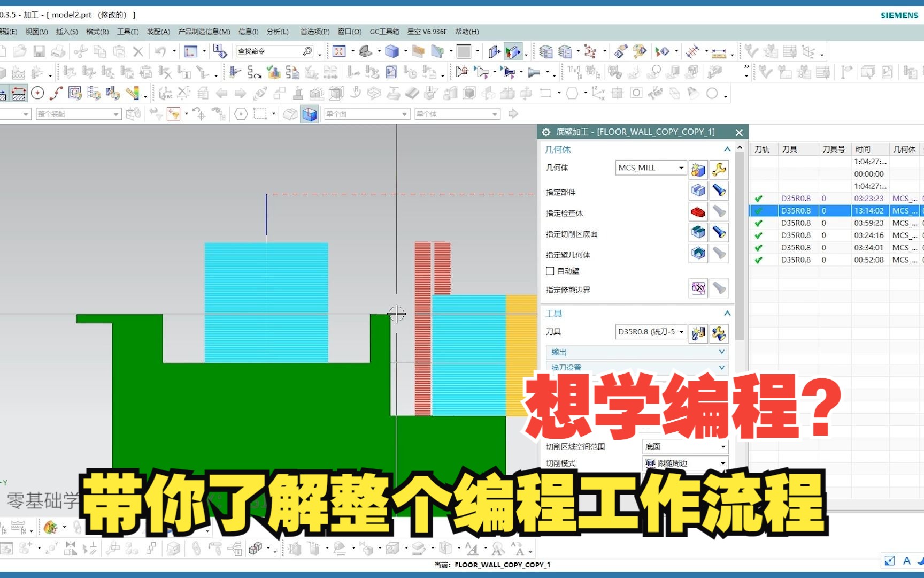Enable the 自动壁 checkbox
This screenshot has height=578, width=924.
(550, 271)
